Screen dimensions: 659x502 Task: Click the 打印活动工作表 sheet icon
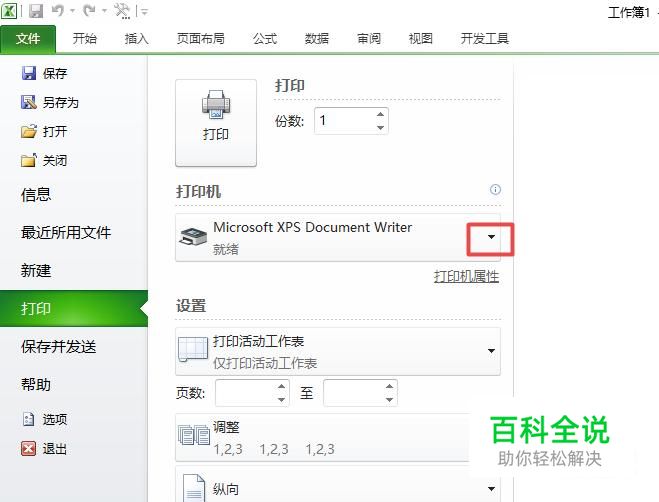[x=193, y=349]
